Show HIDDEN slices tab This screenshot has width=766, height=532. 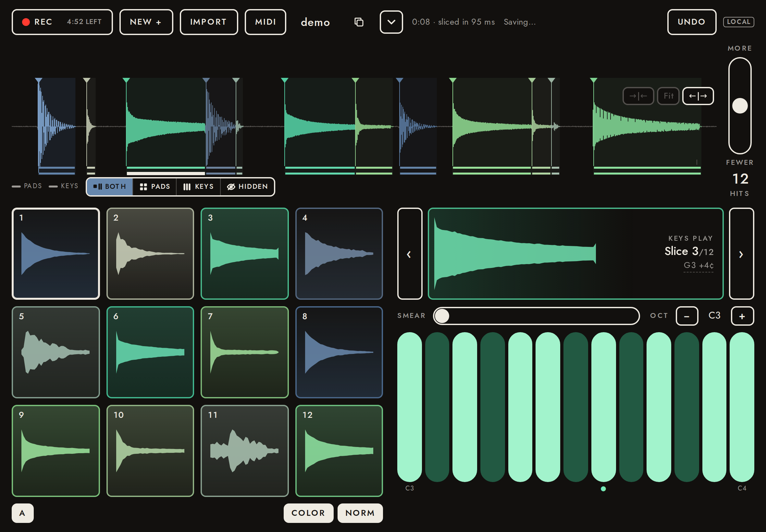[247, 187]
